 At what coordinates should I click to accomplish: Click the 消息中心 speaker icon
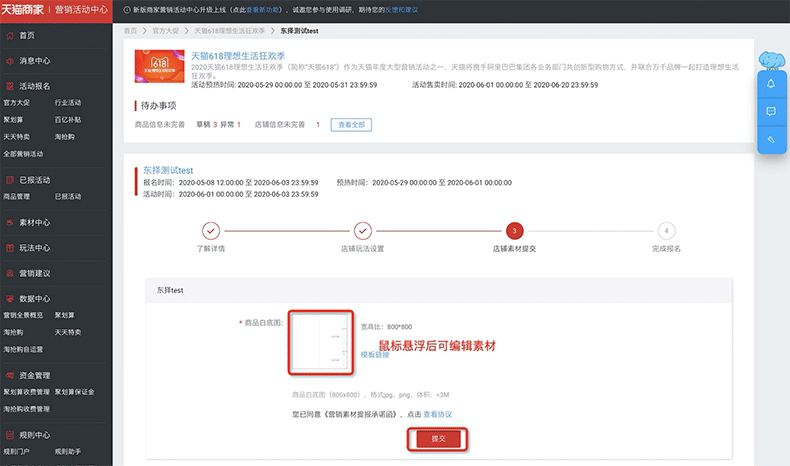click(x=9, y=61)
